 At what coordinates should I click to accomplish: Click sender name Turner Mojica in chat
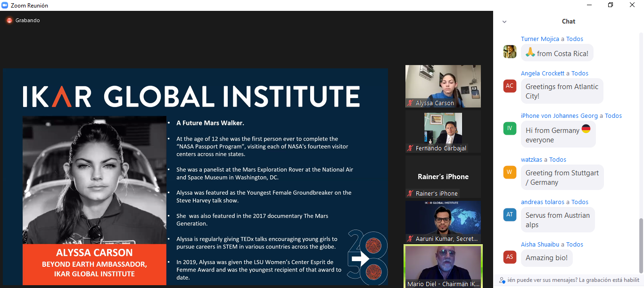[540, 39]
